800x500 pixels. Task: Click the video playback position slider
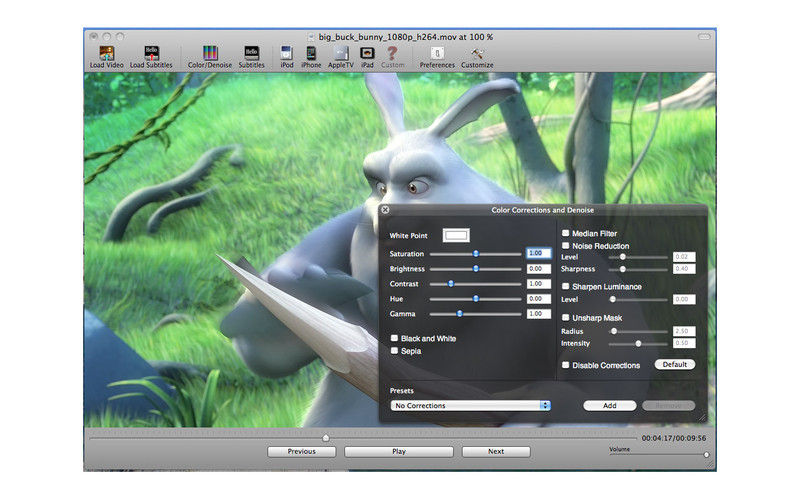[363, 438]
